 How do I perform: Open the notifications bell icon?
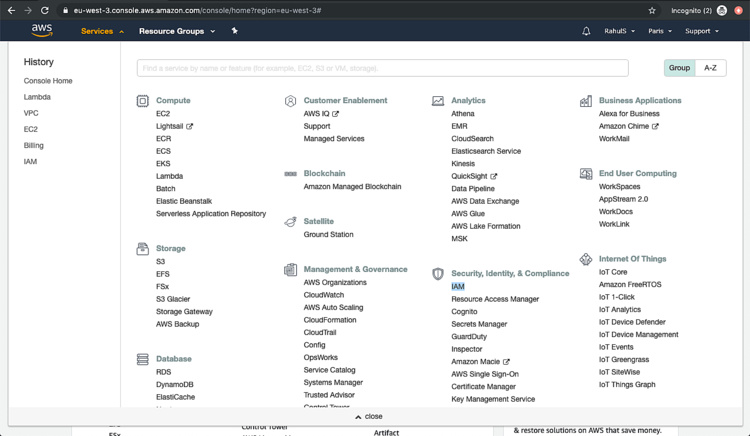click(x=586, y=31)
